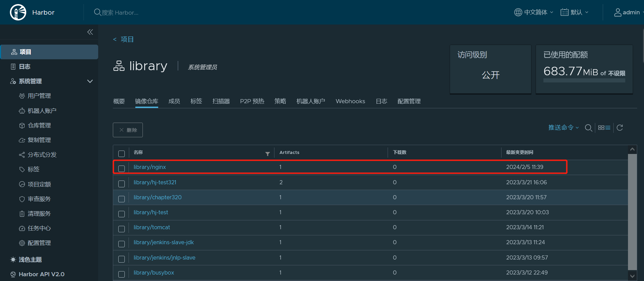The height and width of the screenshot is (281, 644).
Task: Open the 中文简体 language dropdown
Action: [x=534, y=12]
